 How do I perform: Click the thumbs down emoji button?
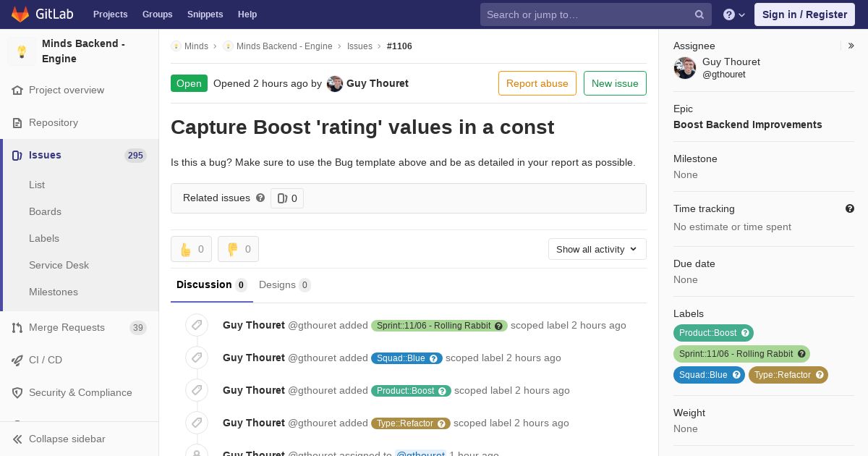point(238,249)
